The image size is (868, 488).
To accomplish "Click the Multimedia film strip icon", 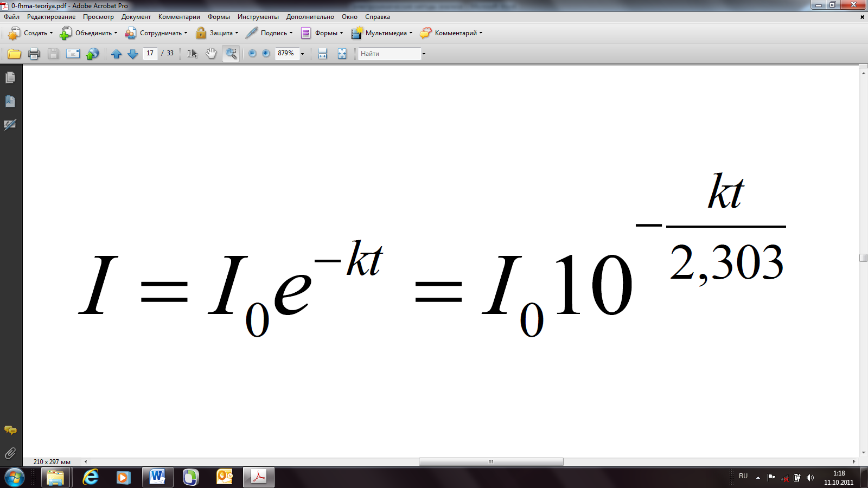I will pyautogui.click(x=357, y=33).
